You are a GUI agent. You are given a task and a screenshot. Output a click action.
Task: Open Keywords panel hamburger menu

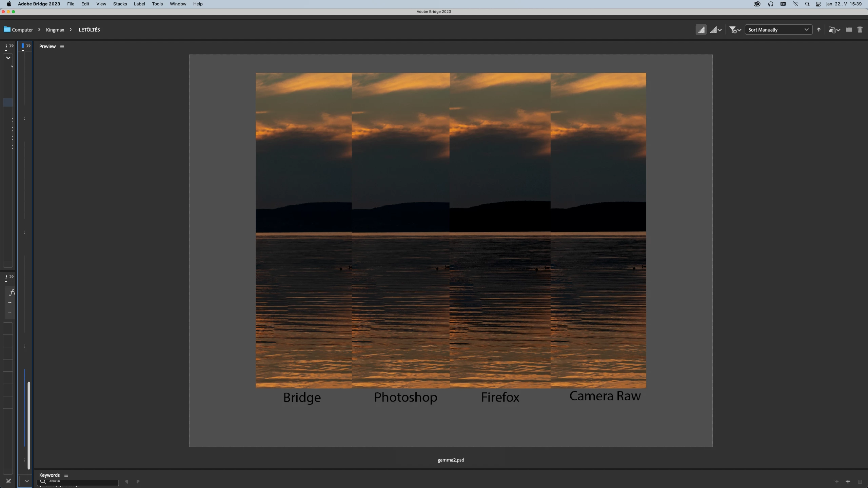pos(66,475)
